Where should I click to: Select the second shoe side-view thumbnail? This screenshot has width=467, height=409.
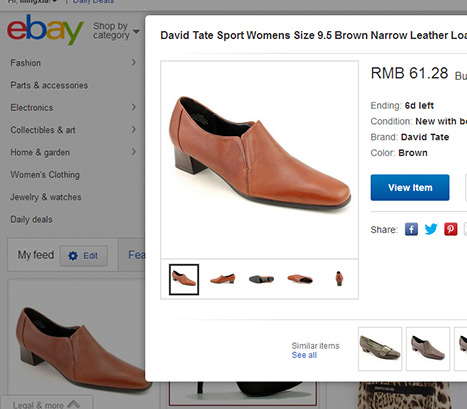pos(223,279)
